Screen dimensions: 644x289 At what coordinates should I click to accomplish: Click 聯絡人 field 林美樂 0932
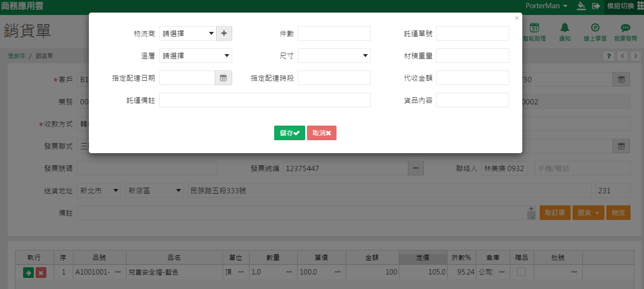[x=504, y=168]
